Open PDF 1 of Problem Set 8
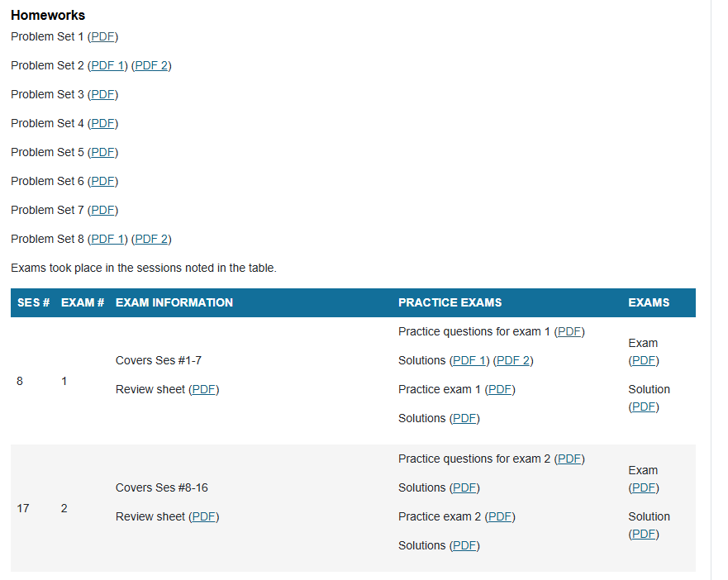This screenshot has height=580, width=728. pyautogui.click(x=107, y=239)
